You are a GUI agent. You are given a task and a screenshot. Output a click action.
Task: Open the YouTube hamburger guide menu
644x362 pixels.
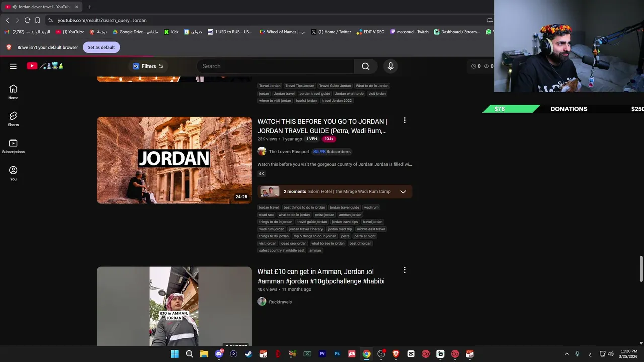point(13,66)
